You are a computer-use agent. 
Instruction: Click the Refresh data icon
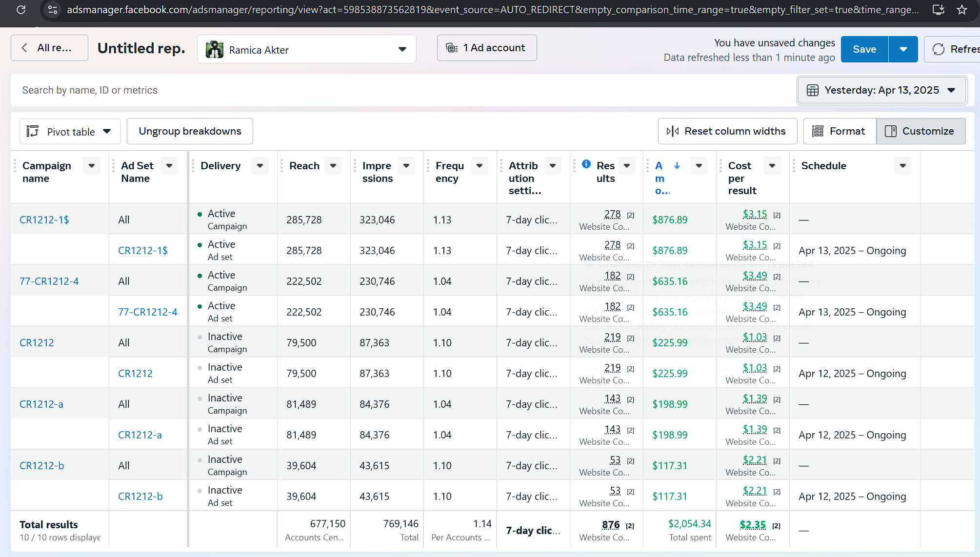pos(939,49)
